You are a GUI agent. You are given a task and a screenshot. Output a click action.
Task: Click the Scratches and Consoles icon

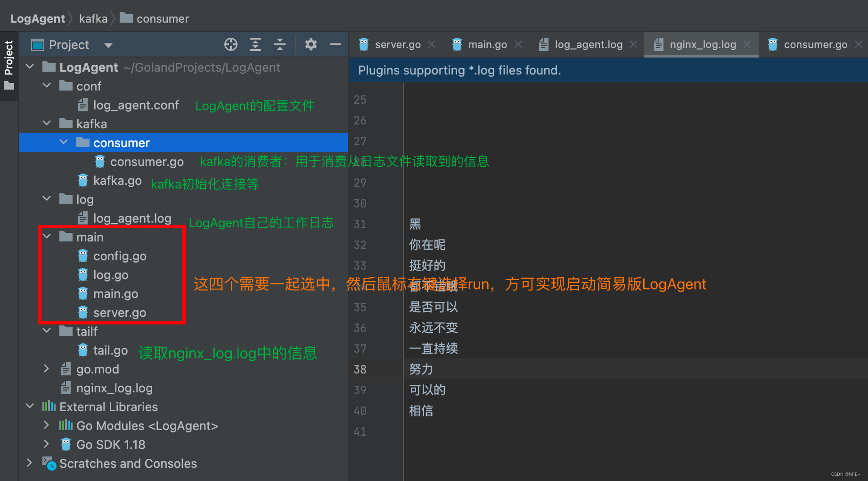49,463
